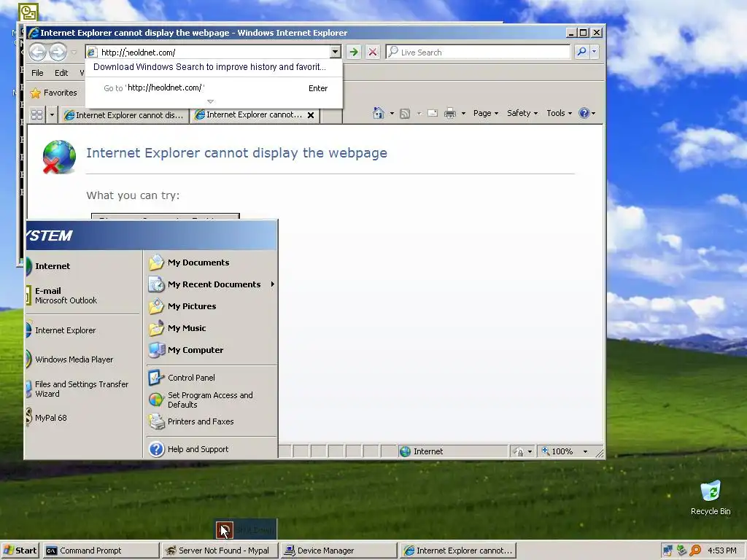Open the Safety menu
747x560 pixels.
[522, 113]
